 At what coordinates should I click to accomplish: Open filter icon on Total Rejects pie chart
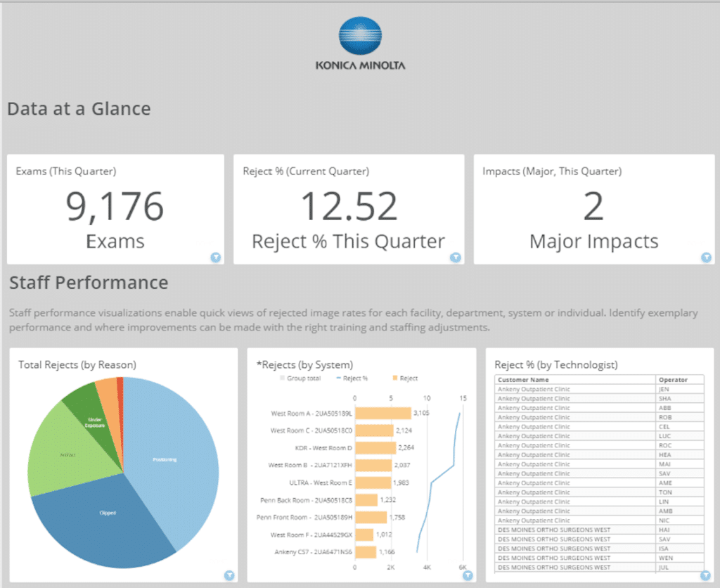[229, 575]
